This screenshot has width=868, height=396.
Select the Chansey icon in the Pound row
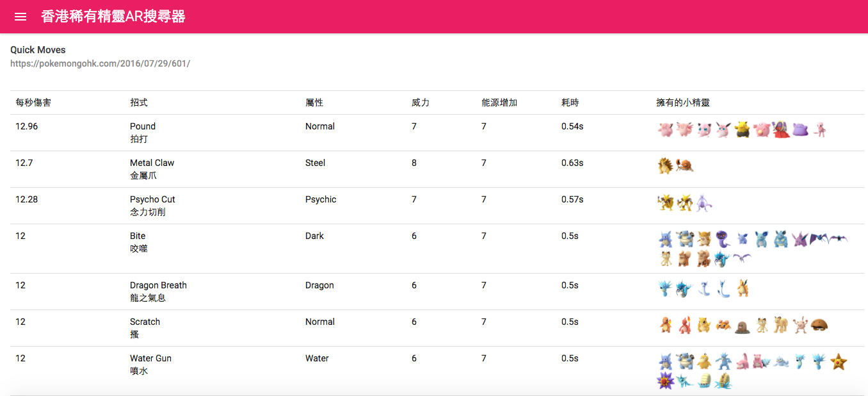pyautogui.click(x=762, y=130)
